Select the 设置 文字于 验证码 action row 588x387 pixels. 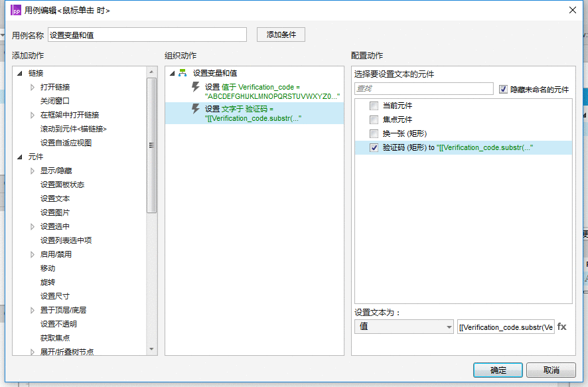coord(254,114)
